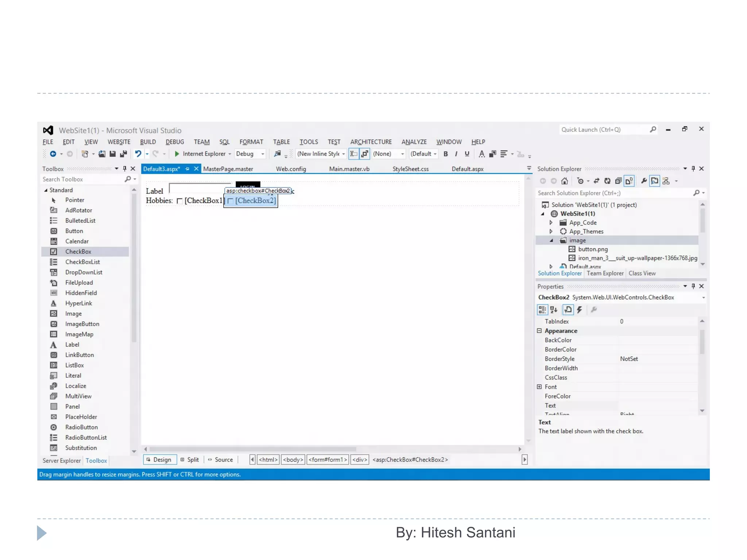747x560 pixels.
Task: Switch to the StyleSheet.css tab
Action: 410,169
